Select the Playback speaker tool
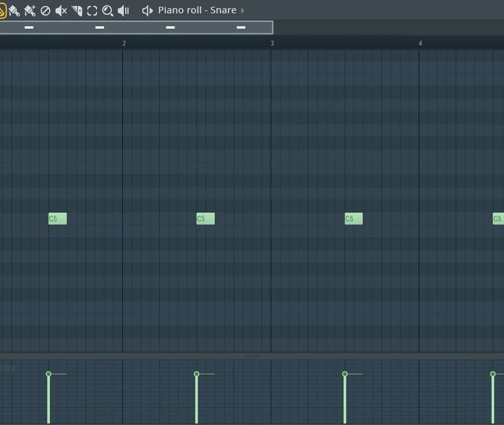The height and width of the screenshot is (425, 504). pyautogui.click(x=123, y=10)
